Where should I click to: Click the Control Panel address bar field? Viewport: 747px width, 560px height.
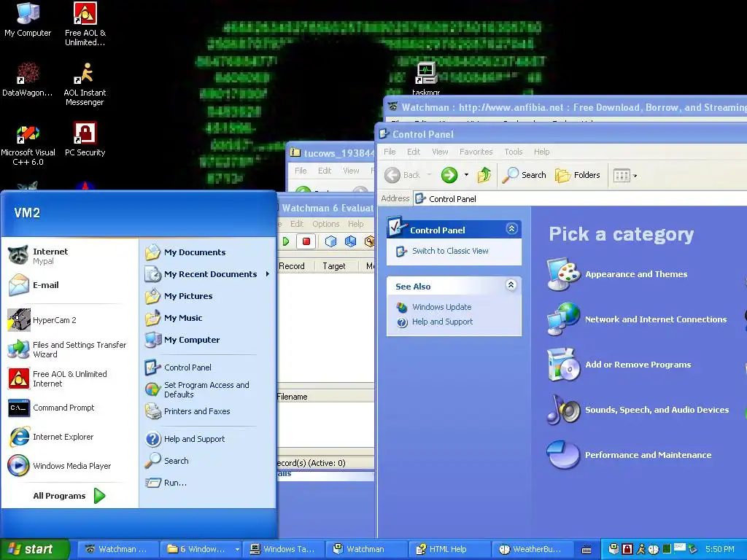coord(579,199)
